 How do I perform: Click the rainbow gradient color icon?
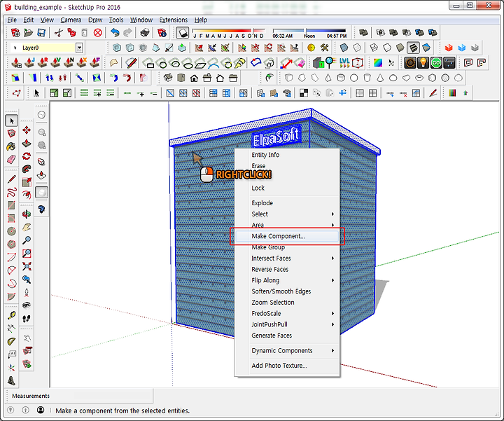pos(378,63)
